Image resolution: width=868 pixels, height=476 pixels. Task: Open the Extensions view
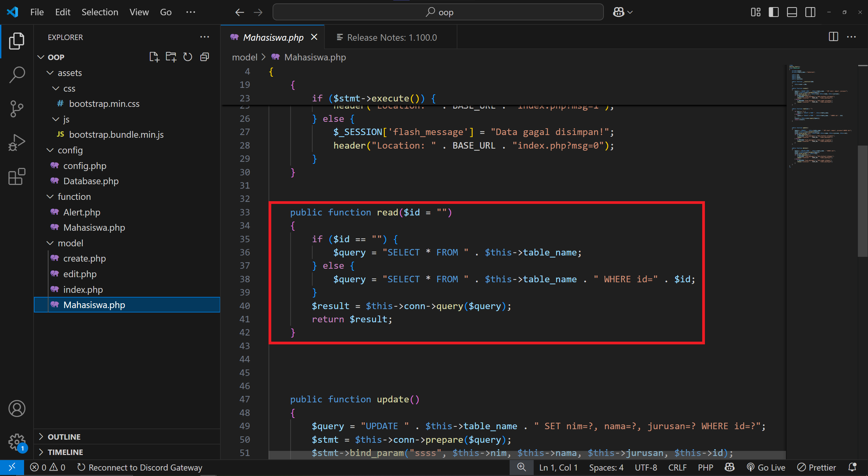(17, 176)
